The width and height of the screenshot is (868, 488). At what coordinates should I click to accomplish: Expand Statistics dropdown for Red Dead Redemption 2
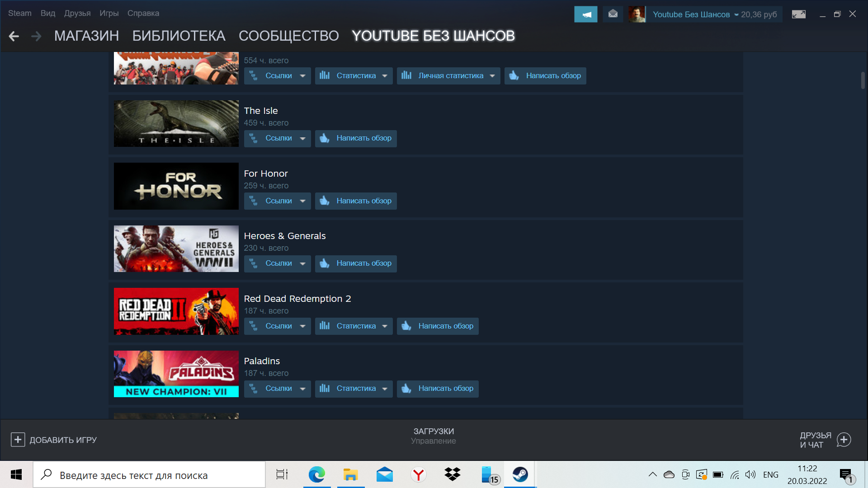click(x=354, y=326)
